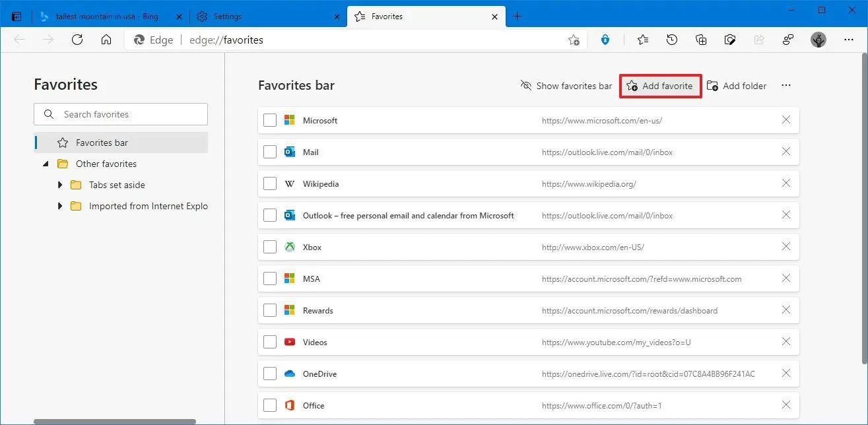Image resolution: width=868 pixels, height=425 pixels.
Task: Click the Back arrow button
Action: pyautogui.click(x=19, y=40)
